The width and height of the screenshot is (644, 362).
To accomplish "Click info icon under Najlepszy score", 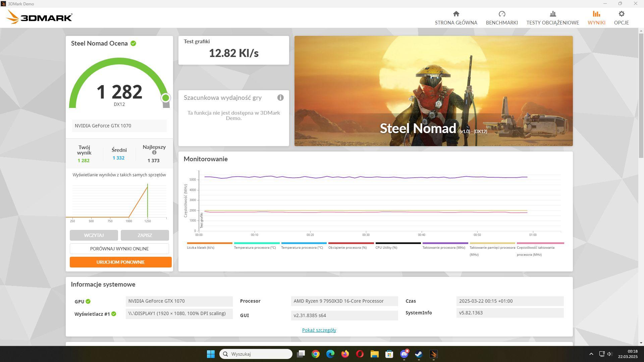I will 154,153.
